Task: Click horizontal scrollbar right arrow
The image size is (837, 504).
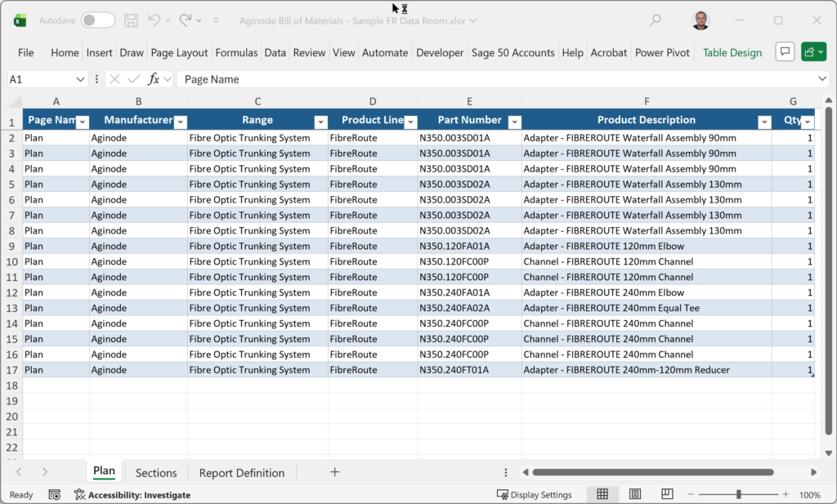Action: (813, 472)
